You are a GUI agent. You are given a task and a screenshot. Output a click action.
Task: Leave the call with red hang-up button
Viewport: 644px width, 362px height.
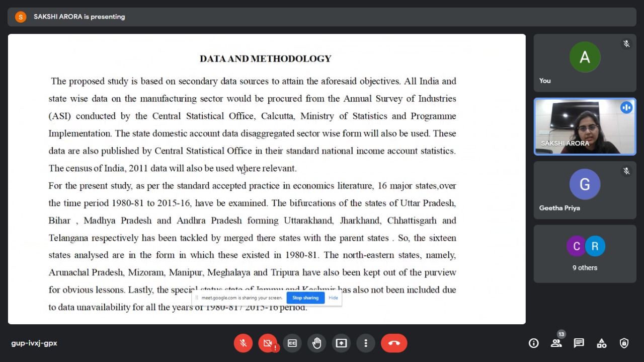click(394, 343)
